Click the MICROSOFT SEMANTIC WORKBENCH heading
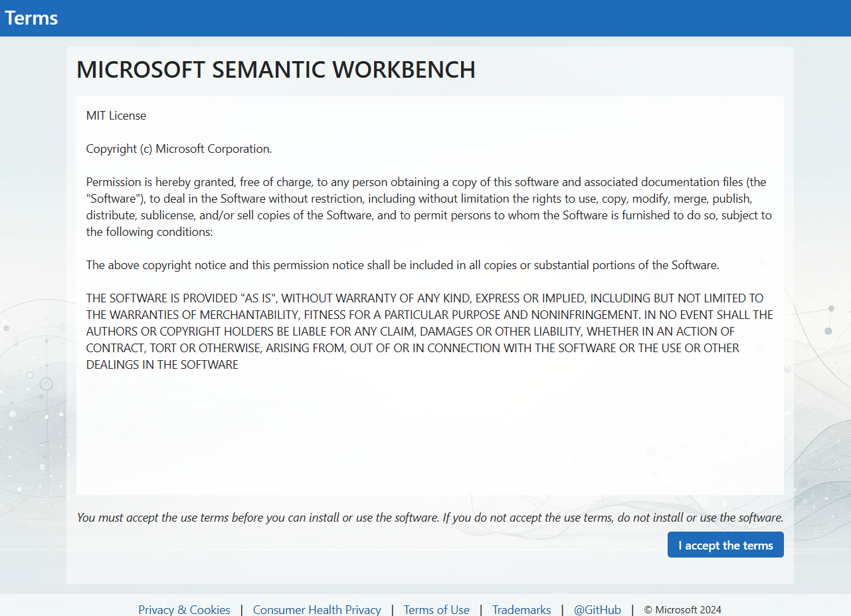This screenshot has height=616, width=851. click(276, 70)
